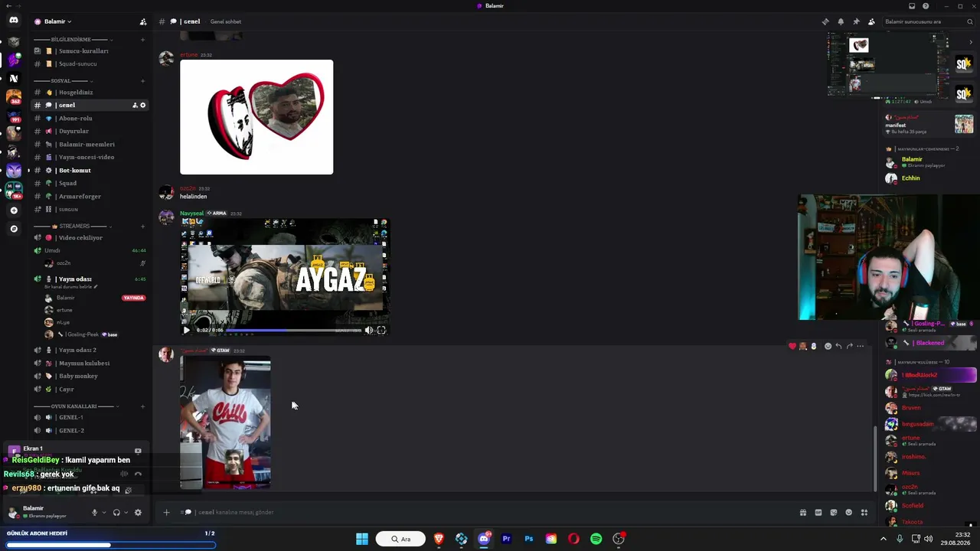Open microphone input options arrow

(104, 513)
